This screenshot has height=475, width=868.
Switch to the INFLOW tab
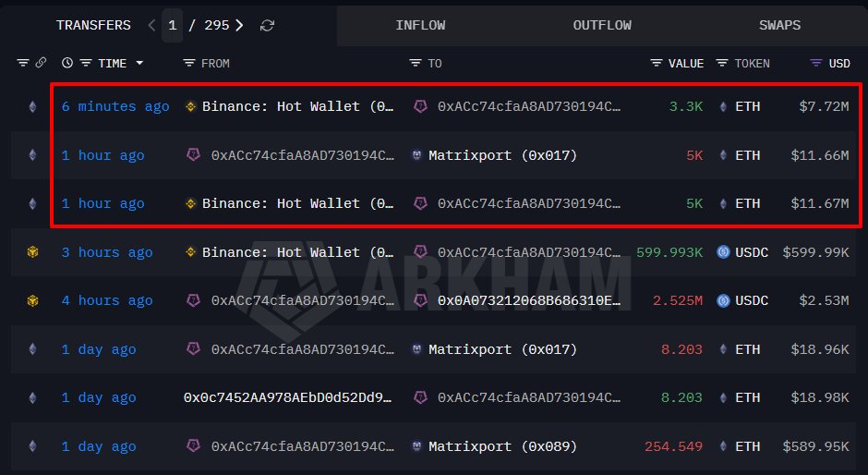(x=420, y=26)
